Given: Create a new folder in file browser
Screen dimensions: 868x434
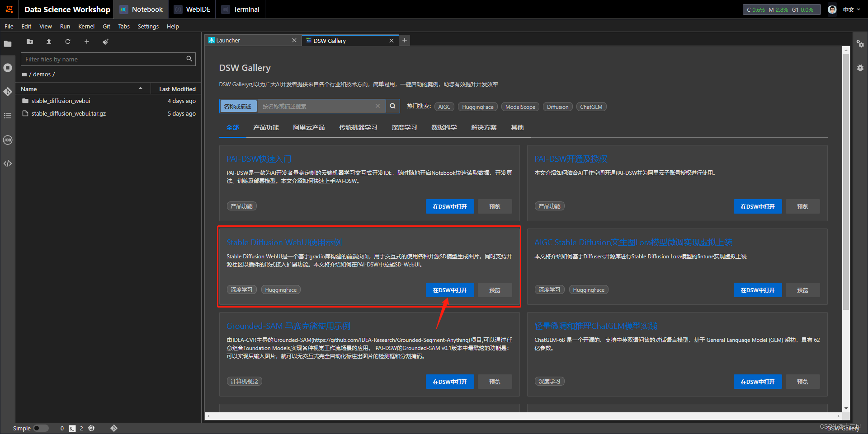Looking at the screenshot, I should pyautogui.click(x=30, y=42).
